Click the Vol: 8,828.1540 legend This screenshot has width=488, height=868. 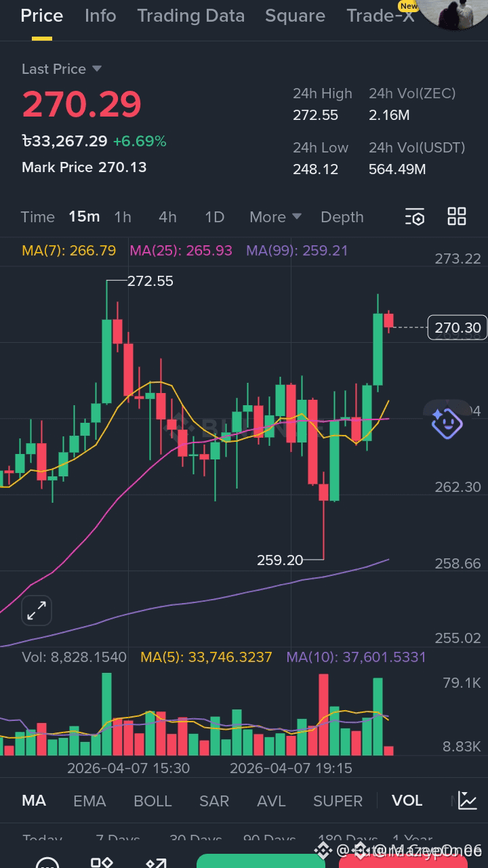click(x=74, y=657)
